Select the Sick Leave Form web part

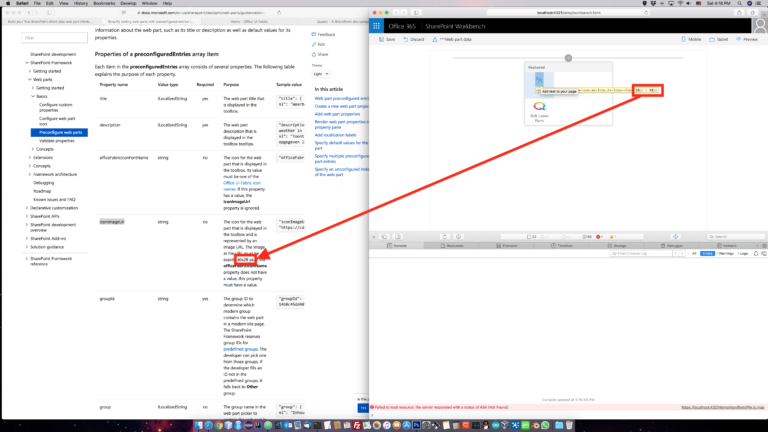pos(539,111)
